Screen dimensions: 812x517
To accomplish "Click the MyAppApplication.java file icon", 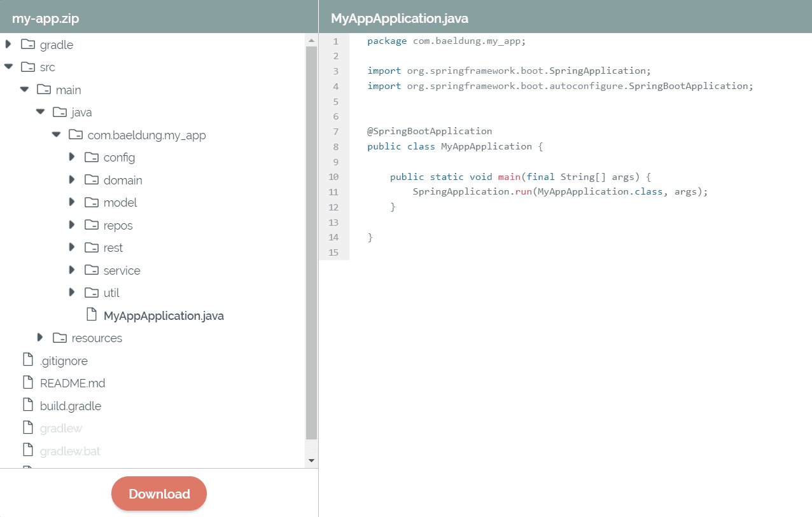I will (92, 315).
